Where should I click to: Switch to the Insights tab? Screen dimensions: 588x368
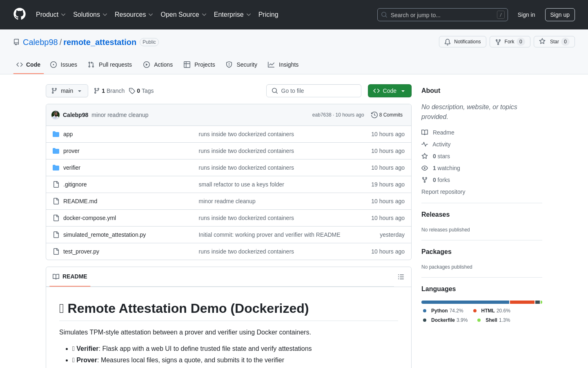pos(283,65)
